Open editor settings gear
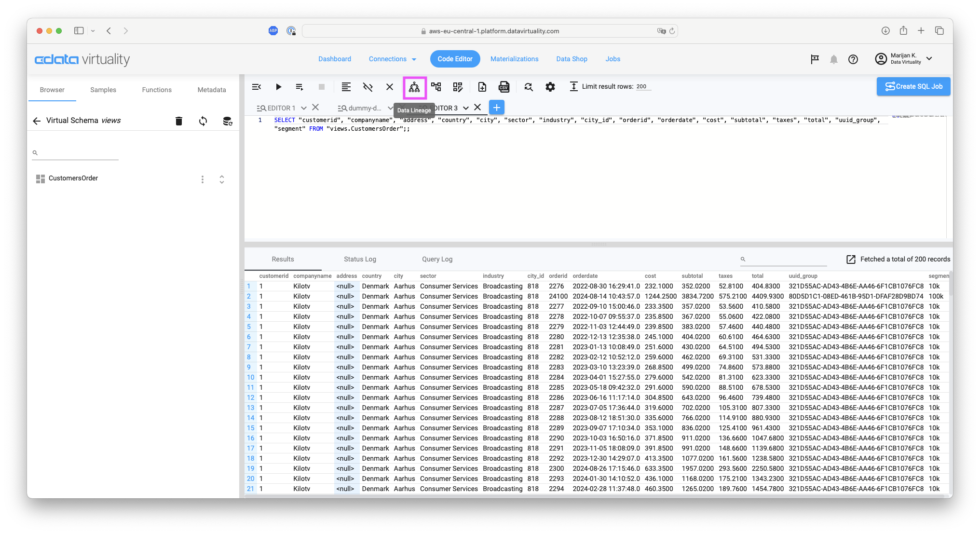 (x=550, y=87)
